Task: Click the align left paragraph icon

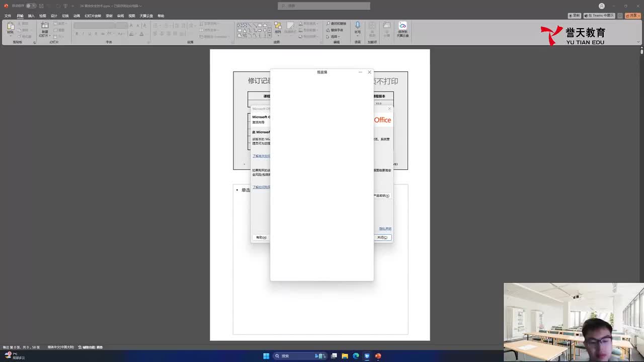Action: pyautogui.click(x=155, y=34)
